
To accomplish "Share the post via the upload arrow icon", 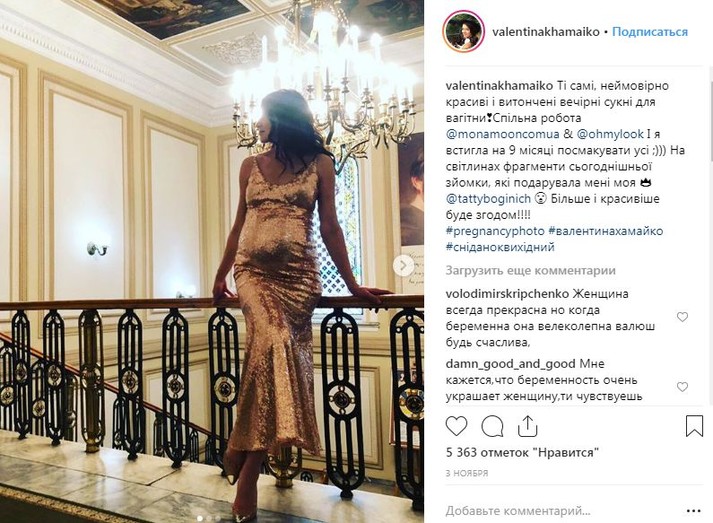I will (x=527, y=426).
